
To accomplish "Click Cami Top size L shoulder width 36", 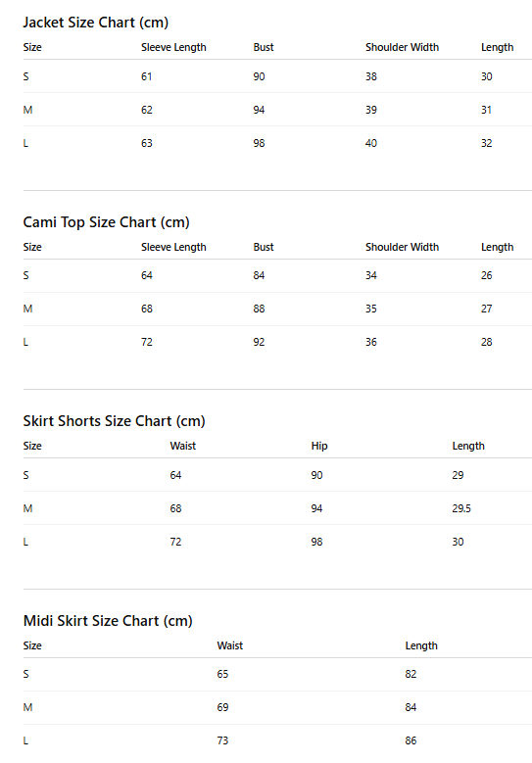I will tap(371, 342).
